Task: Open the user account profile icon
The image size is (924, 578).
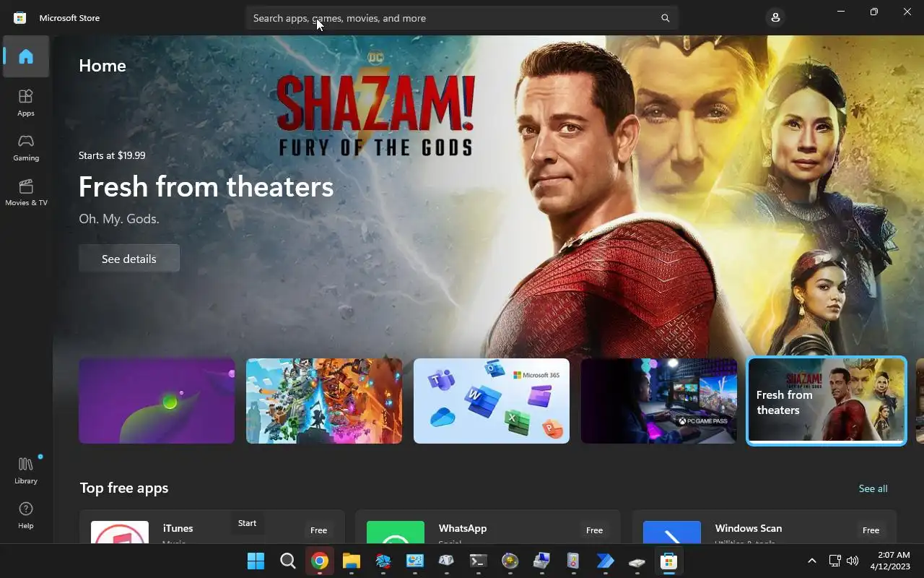Action: 775,17
